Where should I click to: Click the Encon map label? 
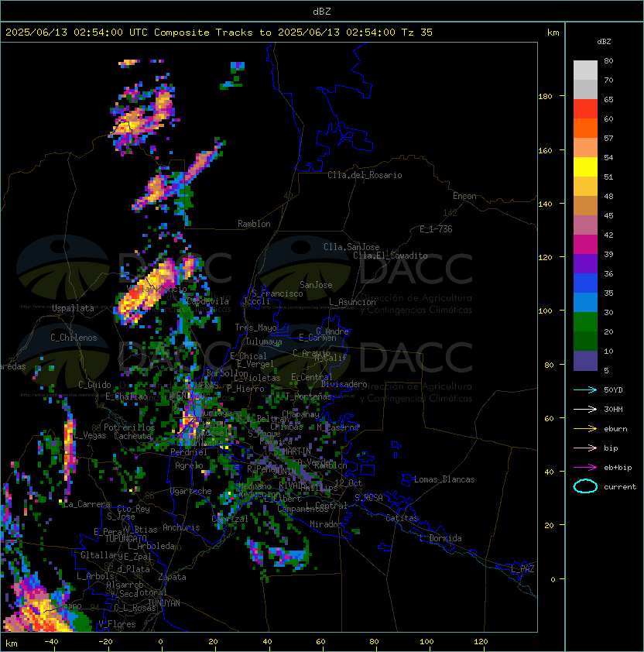coord(464,196)
